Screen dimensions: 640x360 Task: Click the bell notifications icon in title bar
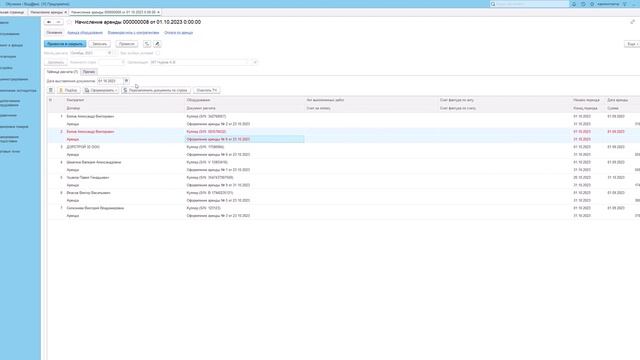point(574,4)
